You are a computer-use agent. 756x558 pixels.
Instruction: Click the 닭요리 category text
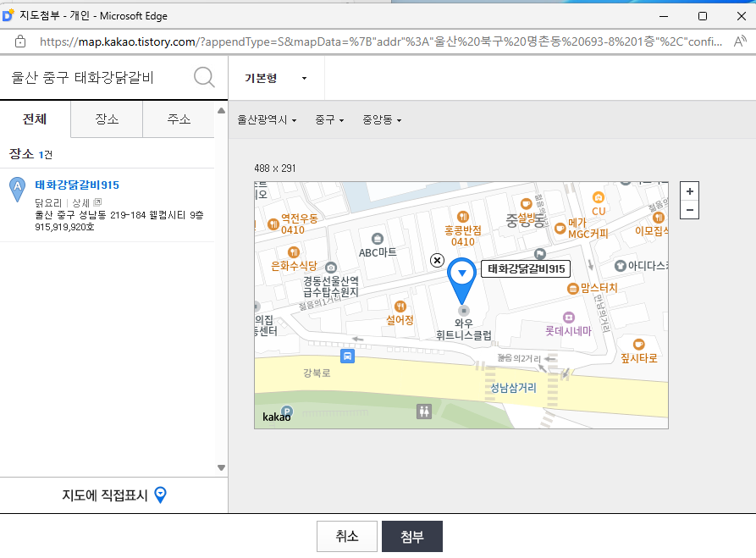point(48,202)
